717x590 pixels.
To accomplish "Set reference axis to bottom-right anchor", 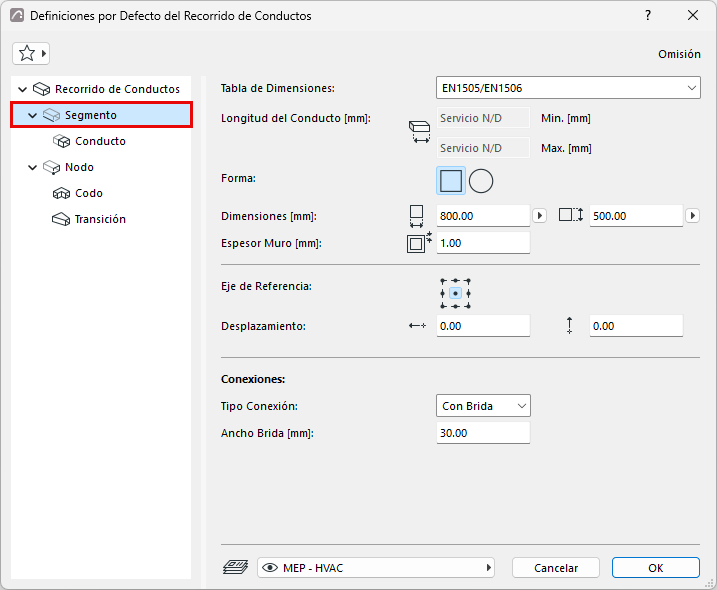I will (x=468, y=306).
